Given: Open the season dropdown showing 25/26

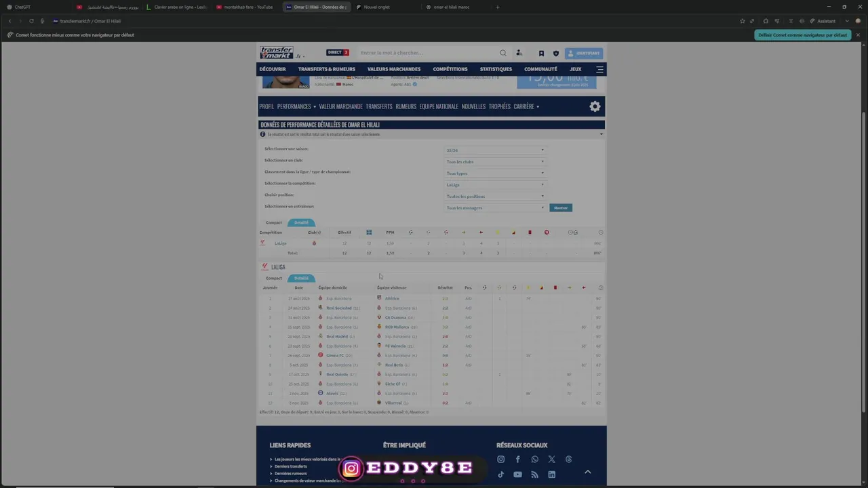Looking at the screenshot, I should 494,150.
